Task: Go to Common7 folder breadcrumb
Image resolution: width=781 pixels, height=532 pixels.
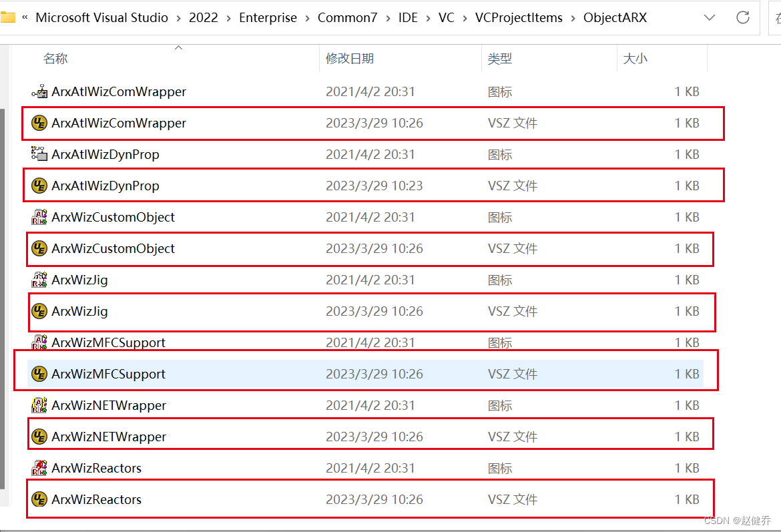Action: [348, 17]
